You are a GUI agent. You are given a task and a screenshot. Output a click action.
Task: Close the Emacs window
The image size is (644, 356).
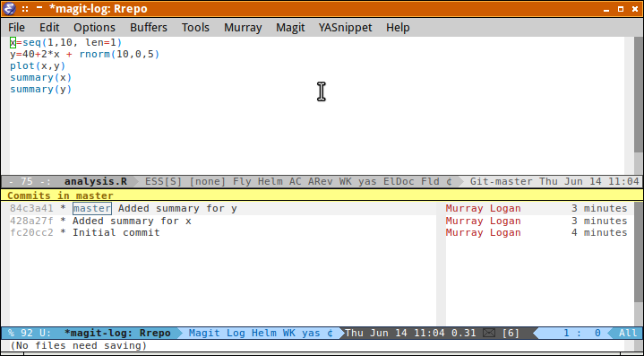(635, 9)
